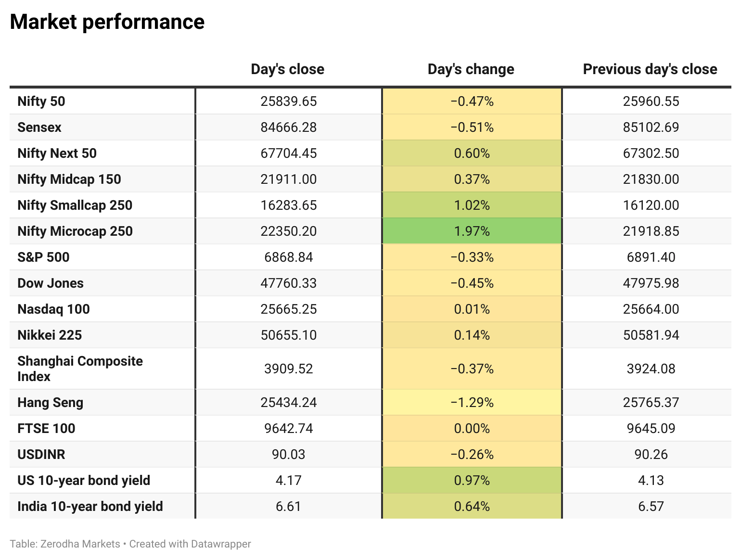Click the Day's change column header

pos(471,69)
